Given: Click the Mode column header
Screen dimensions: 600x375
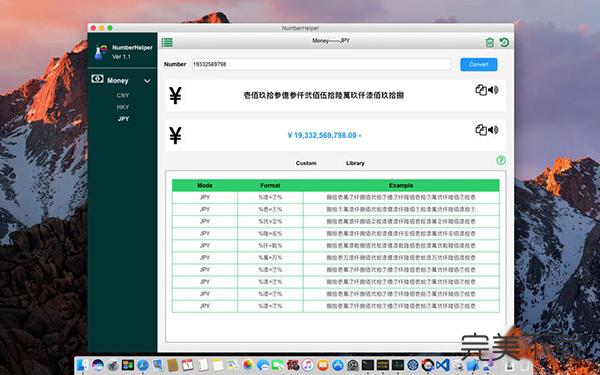Looking at the screenshot, I should coord(205,185).
